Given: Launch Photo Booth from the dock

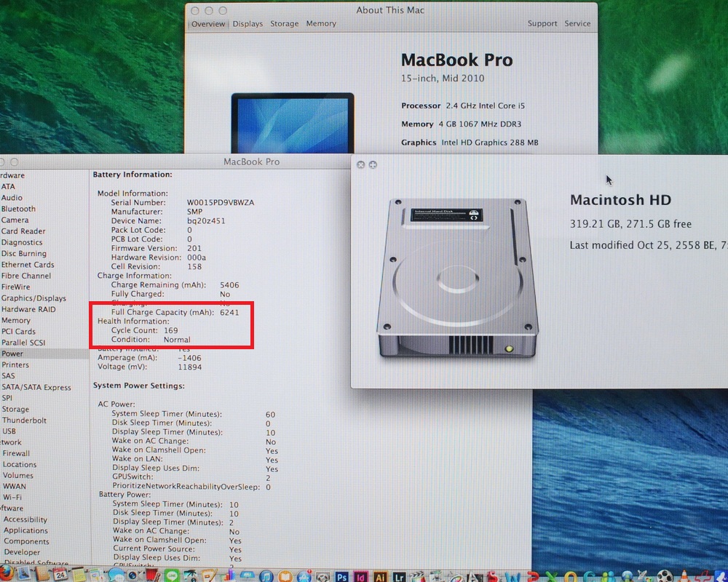Looking at the screenshot, I should (152, 575).
